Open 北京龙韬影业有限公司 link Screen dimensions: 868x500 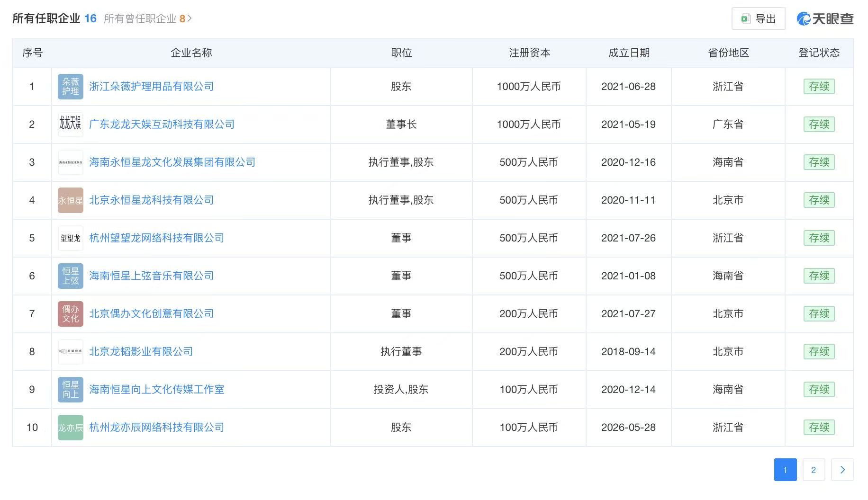pyautogui.click(x=141, y=352)
